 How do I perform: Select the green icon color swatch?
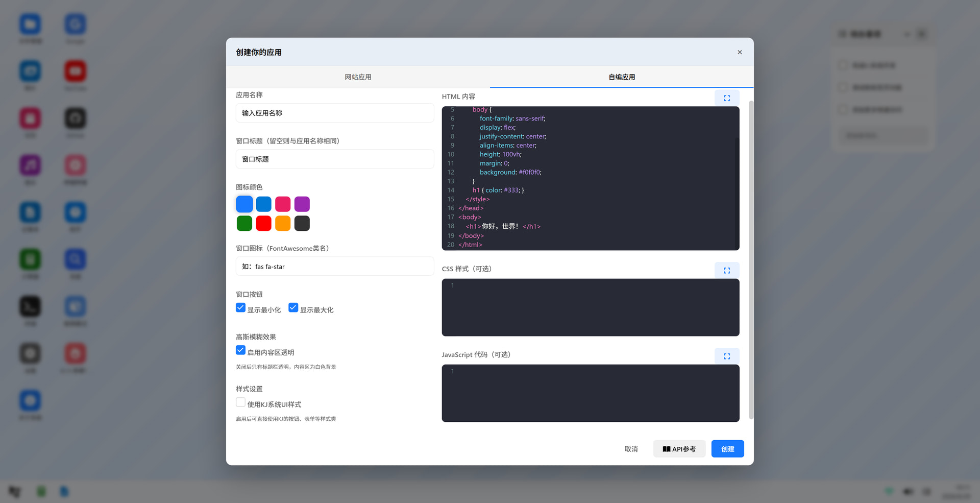(244, 223)
